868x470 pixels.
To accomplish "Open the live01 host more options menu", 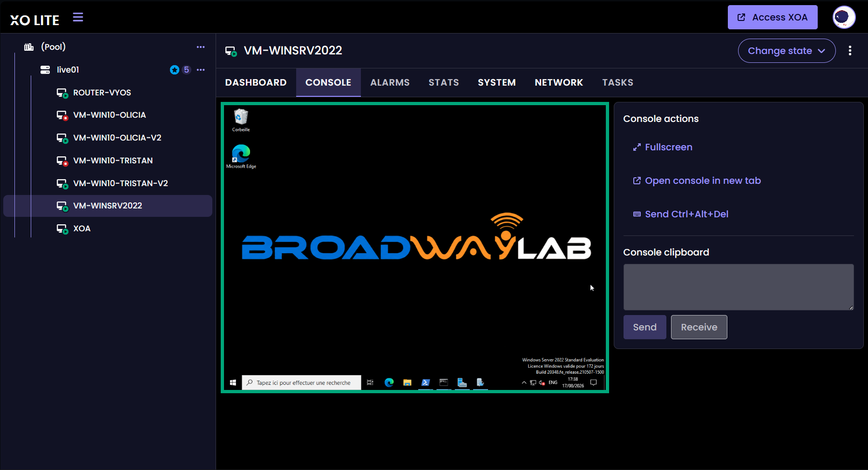I will 201,70.
